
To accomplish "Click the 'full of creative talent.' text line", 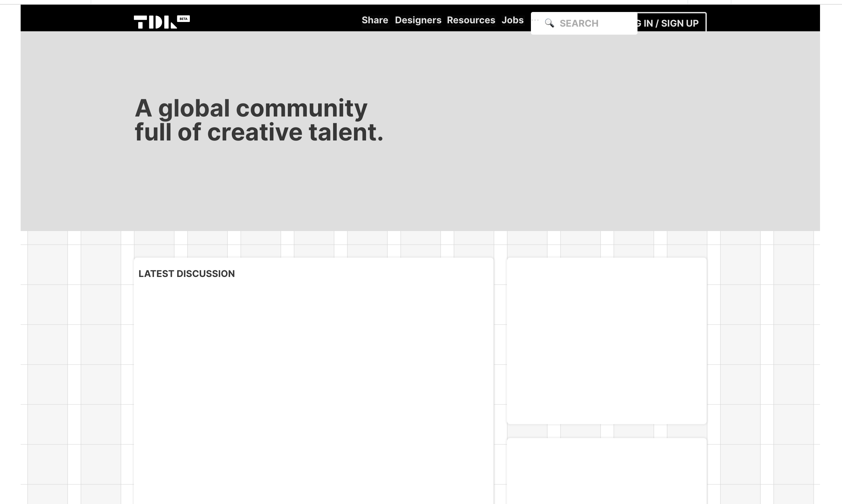I will point(259,132).
